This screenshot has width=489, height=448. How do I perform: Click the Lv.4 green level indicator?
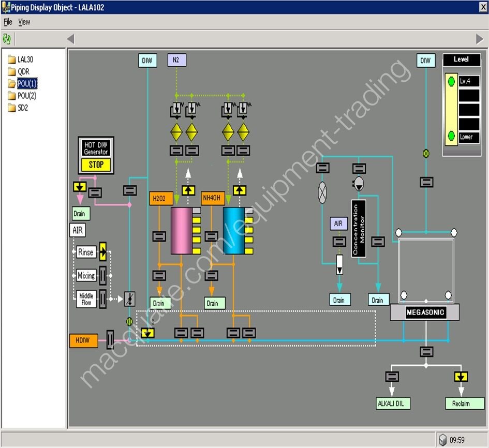[x=451, y=82]
